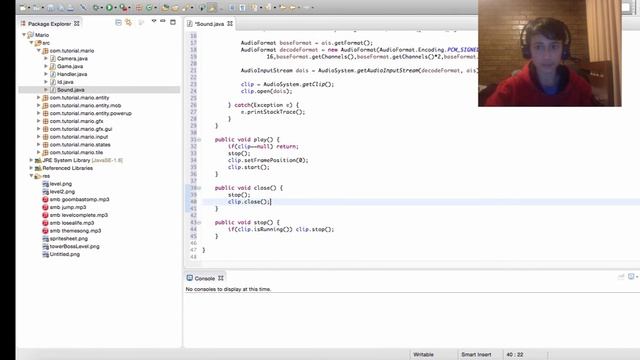Image resolution: width=640 pixels, height=360 pixels.
Task: Select Game.java in the tree
Action: coord(70,66)
